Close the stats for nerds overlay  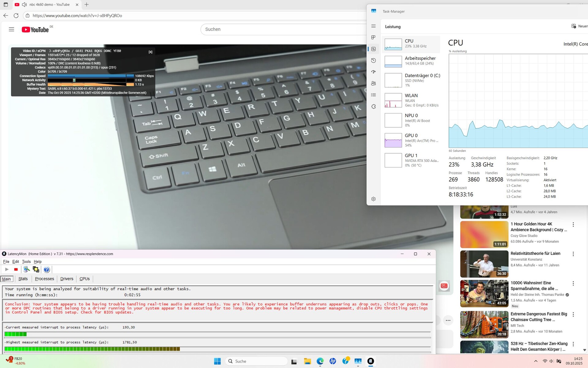[x=150, y=52]
